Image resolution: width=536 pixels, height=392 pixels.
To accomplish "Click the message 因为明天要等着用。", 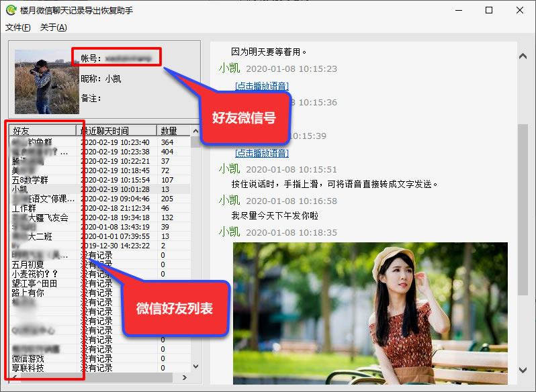I will (269, 52).
